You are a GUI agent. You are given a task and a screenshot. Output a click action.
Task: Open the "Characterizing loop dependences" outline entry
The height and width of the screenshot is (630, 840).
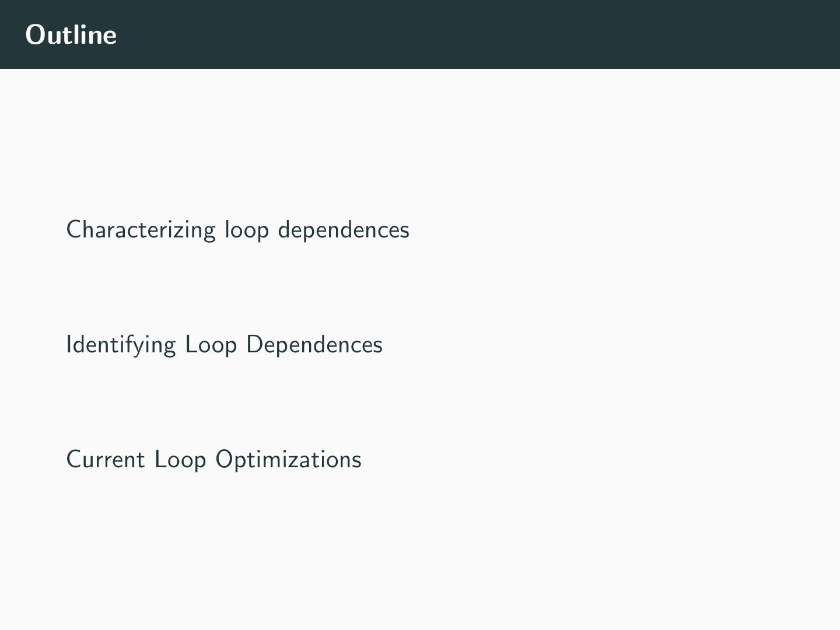pos(237,230)
